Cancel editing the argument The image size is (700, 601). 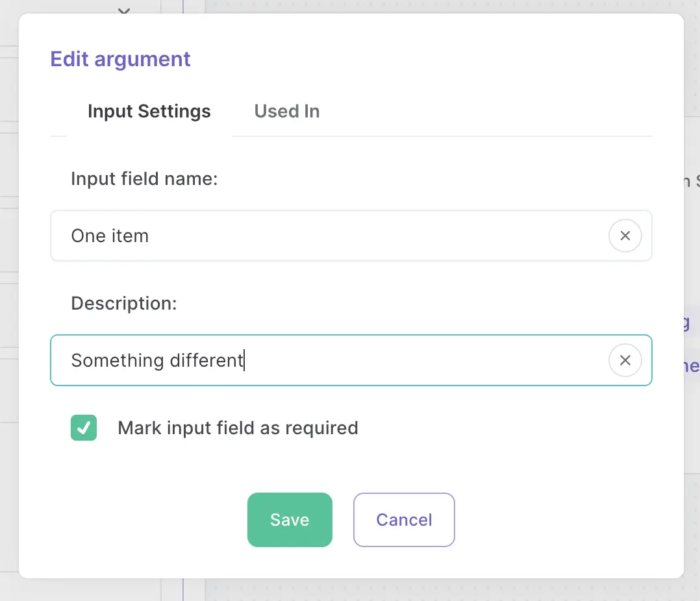point(404,520)
